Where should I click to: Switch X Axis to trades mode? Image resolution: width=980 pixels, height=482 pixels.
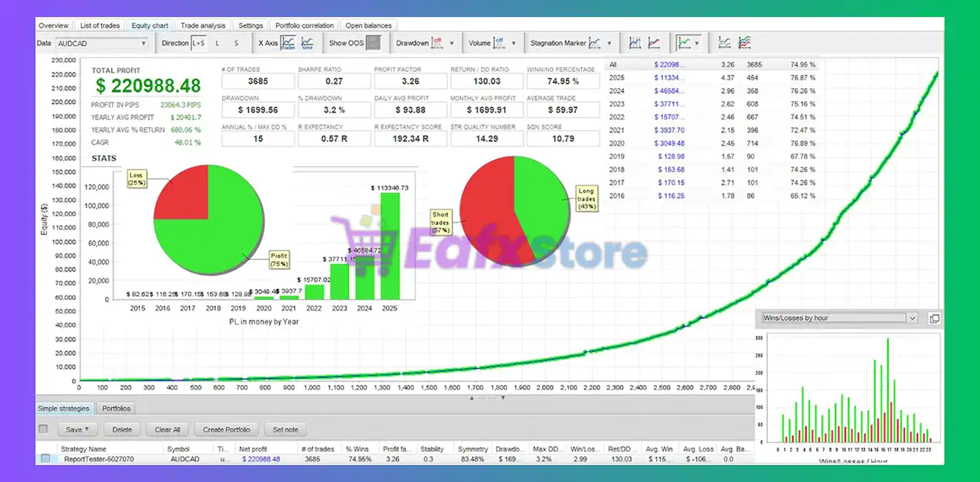tap(286, 44)
